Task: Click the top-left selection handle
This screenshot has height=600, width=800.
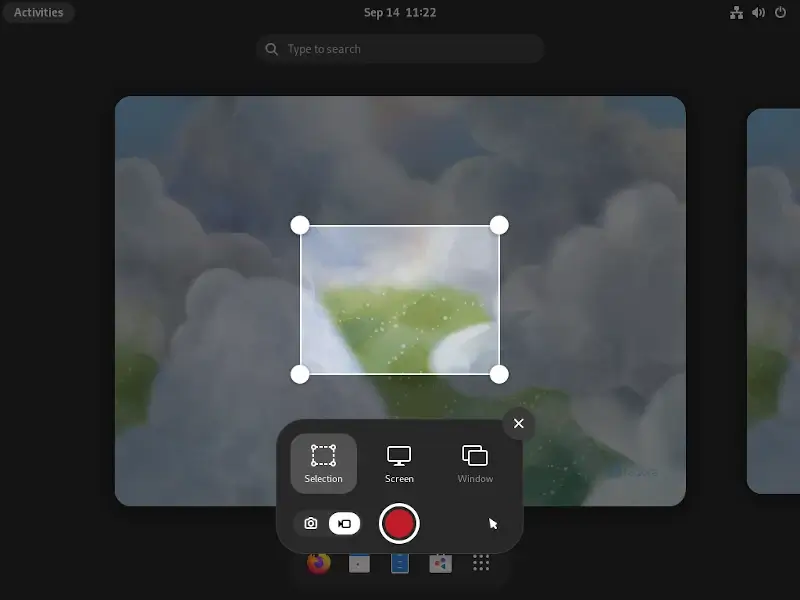Action: click(x=300, y=225)
